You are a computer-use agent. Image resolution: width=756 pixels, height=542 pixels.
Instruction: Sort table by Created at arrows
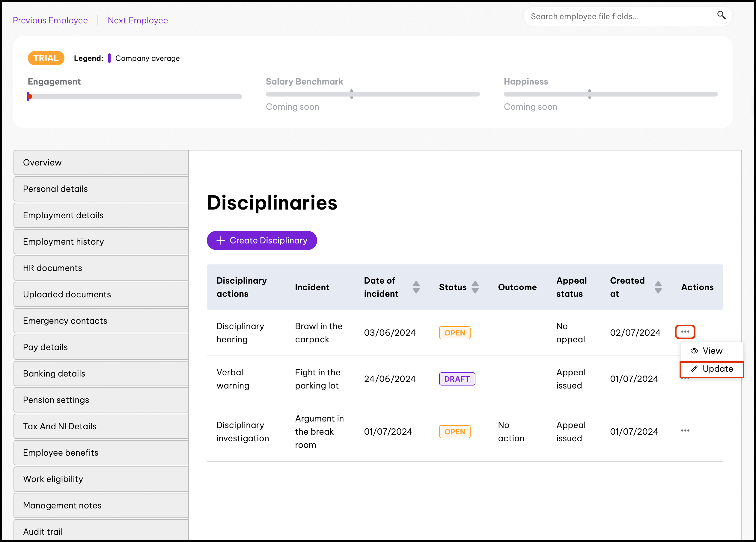click(658, 287)
